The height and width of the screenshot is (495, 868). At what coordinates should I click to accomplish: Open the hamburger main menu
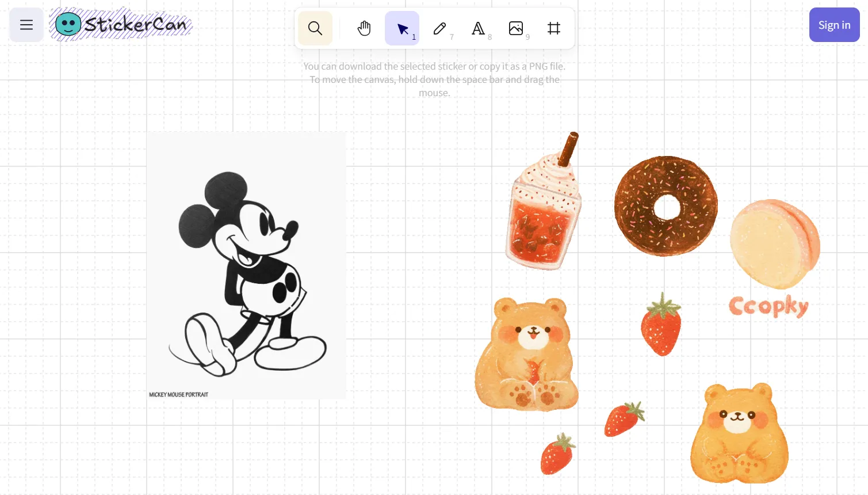[x=26, y=25]
